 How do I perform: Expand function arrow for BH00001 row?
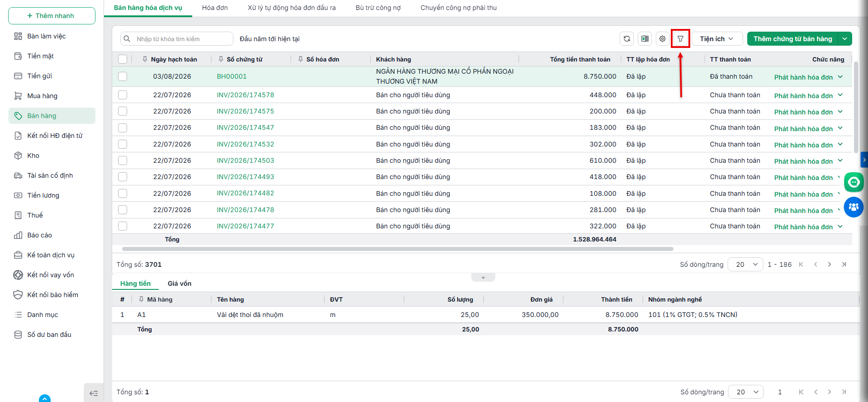pyautogui.click(x=840, y=77)
